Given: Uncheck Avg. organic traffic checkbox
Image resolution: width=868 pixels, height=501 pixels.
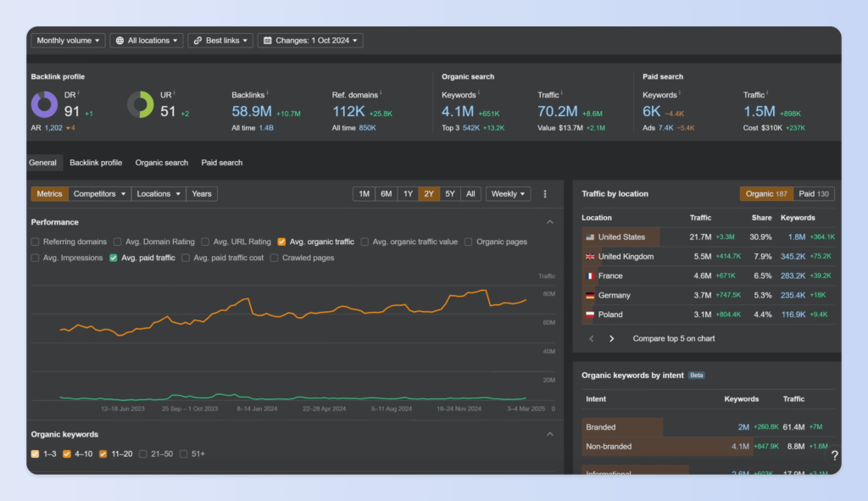Looking at the screenshot, I should [282, 242].
